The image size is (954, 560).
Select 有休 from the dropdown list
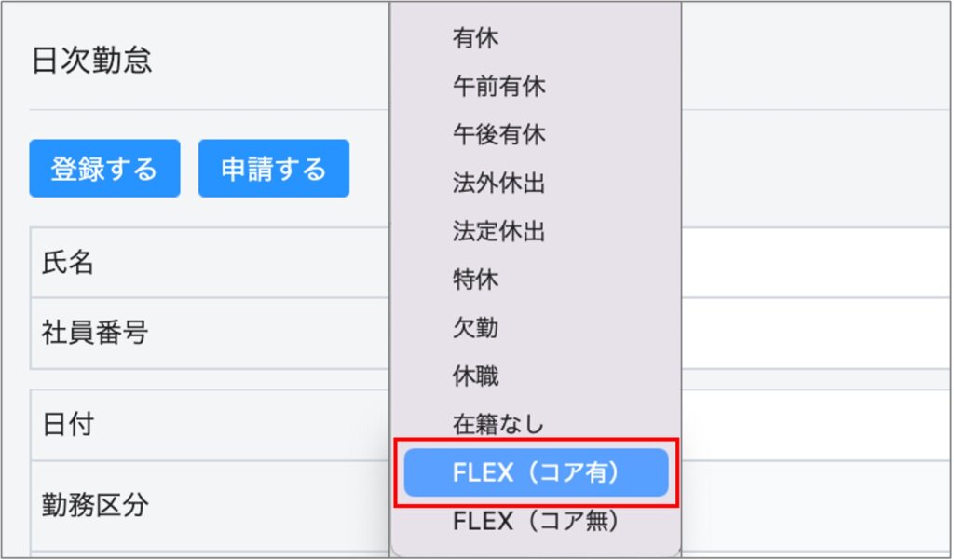tap(475, 38)
